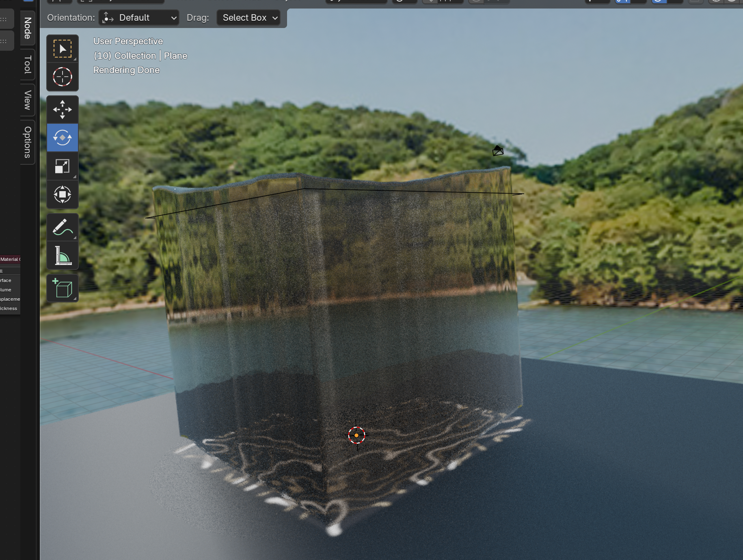Click the orange origin at 3D cursor
This screenshot has width=743, height=560.
click(356, 435)
